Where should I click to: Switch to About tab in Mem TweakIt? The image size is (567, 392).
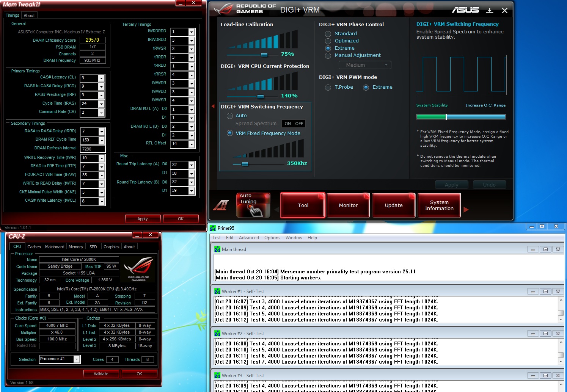(29, 16)
